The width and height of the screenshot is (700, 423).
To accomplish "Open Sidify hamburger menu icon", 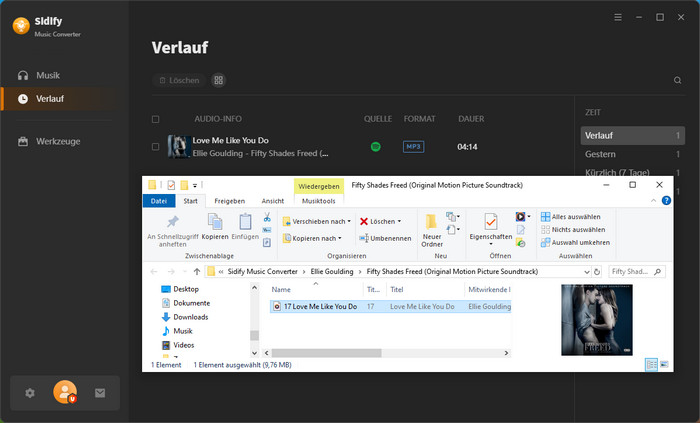I will tap(618, 17).
